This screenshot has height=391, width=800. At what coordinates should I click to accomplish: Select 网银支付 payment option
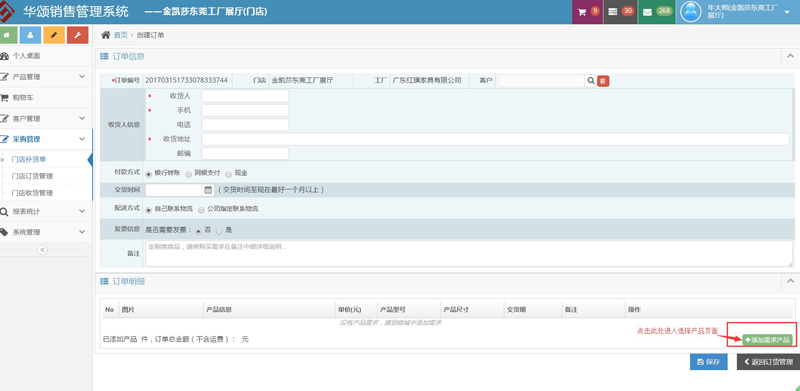[189, 174]
